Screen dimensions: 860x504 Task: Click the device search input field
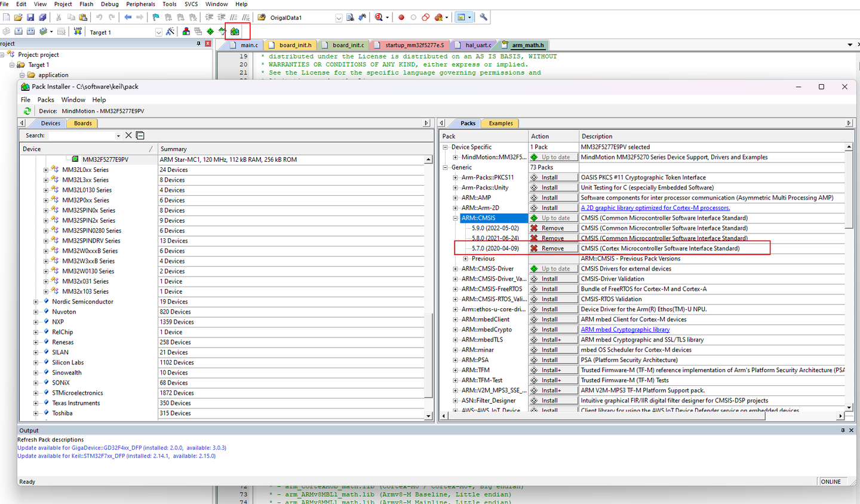point(82,136)
